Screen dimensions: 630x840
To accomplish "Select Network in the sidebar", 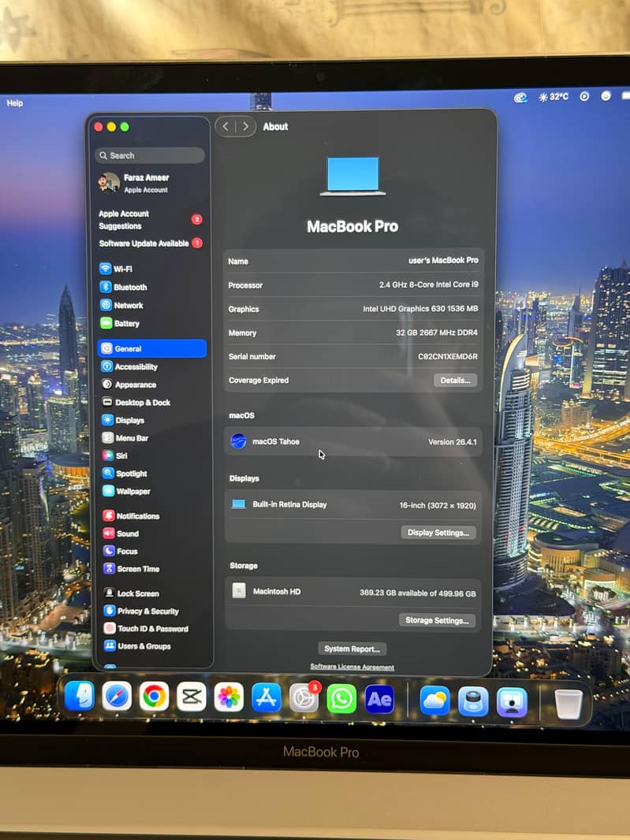I will point(121,306).
